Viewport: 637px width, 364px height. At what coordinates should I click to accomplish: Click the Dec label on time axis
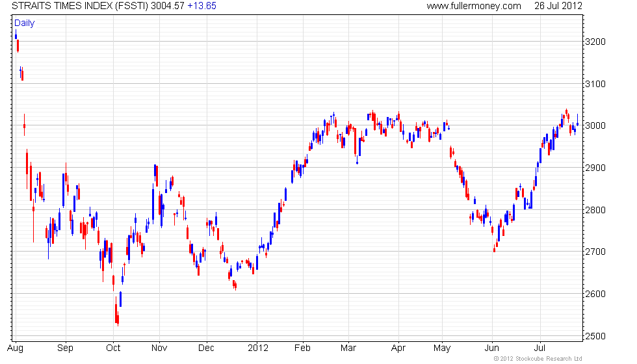coord(207,348)
